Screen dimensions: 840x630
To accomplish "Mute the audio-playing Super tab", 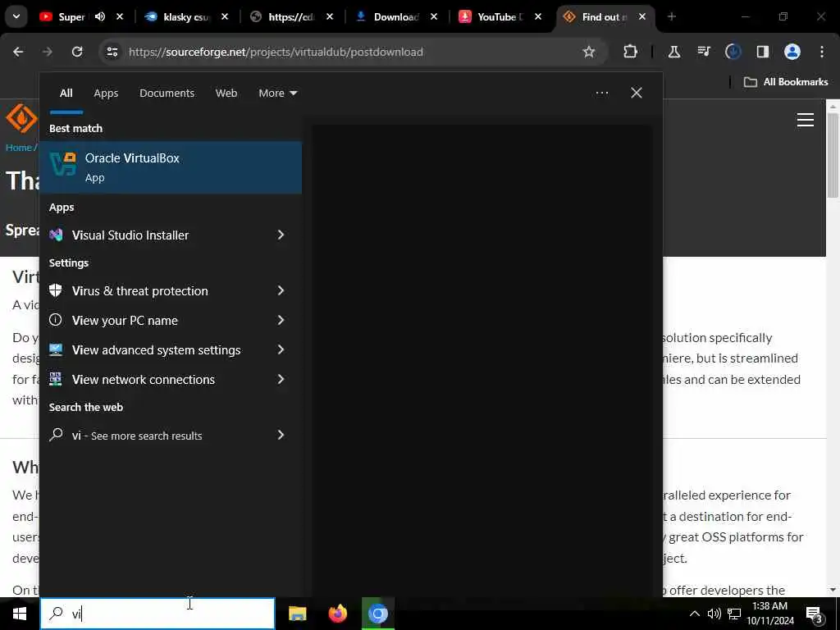I will pyautogui.click(x=99, y=16).
